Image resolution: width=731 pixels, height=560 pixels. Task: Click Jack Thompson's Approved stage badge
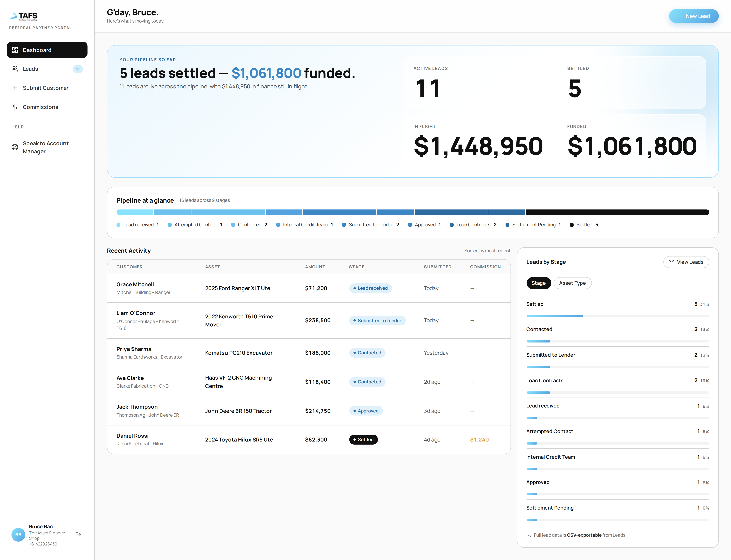pos(366,411)
